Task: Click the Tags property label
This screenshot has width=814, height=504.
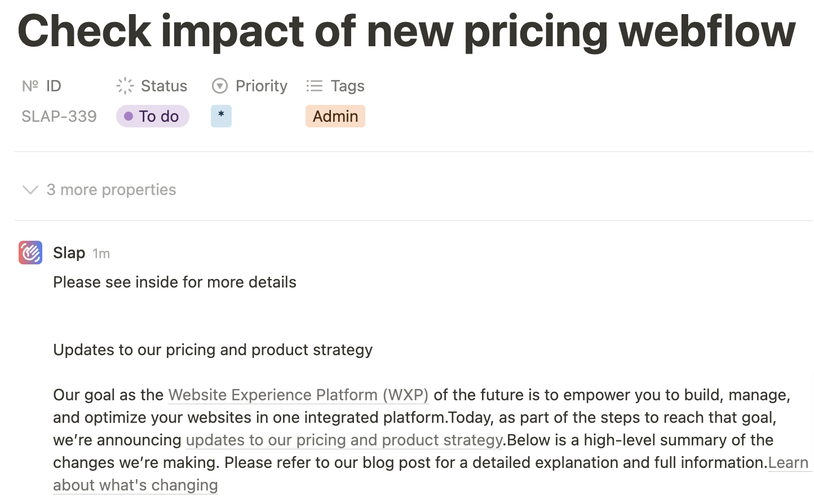Action: (x=348, y=86)
